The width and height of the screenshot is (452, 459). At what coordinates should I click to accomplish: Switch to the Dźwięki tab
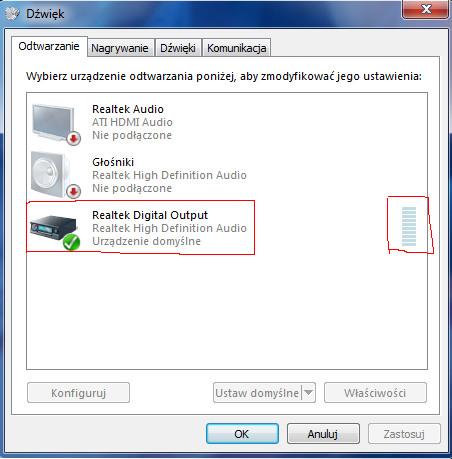(178, 48)
